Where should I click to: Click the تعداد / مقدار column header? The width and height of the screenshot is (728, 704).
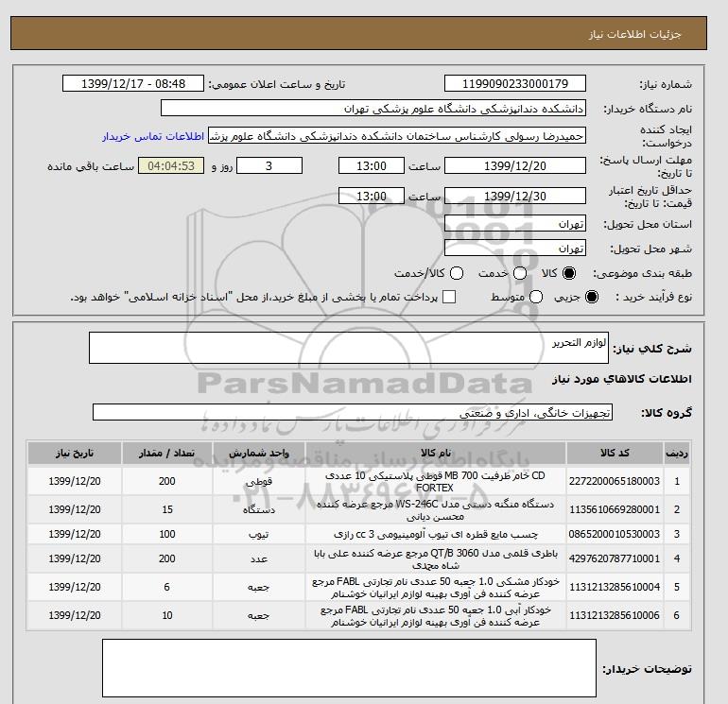[167, 453]
